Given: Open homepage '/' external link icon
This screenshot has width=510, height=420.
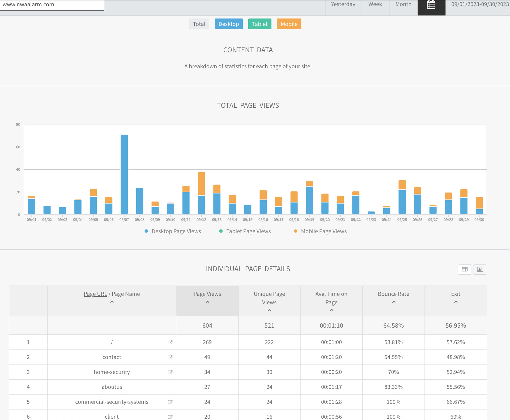Looking at the screenshot, I should (x=170, y=342).
